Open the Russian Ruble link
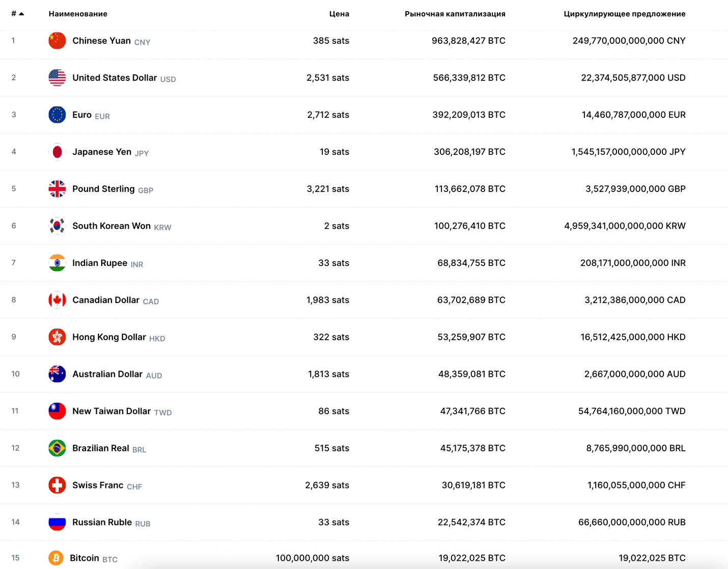This screenshot has height=569, width=728. pyautogui.click(x=102, y=522)
